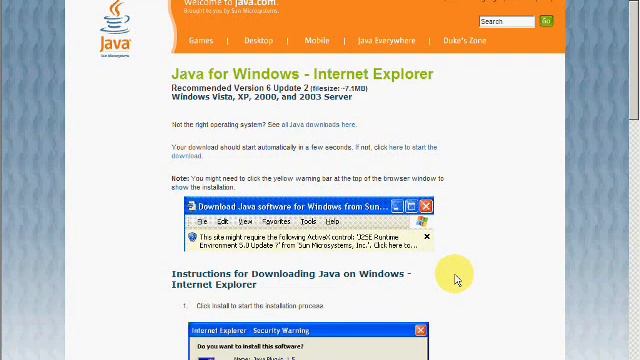
Task: Click the Windows flag logo in example image
Action: click(422, 222)
